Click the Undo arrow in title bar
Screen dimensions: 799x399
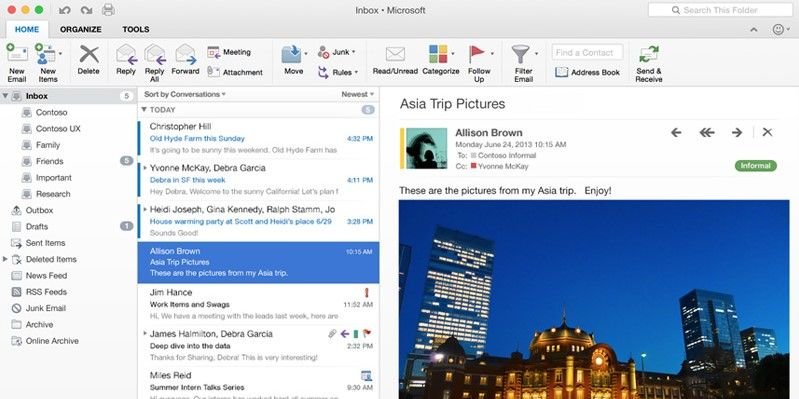64,10
